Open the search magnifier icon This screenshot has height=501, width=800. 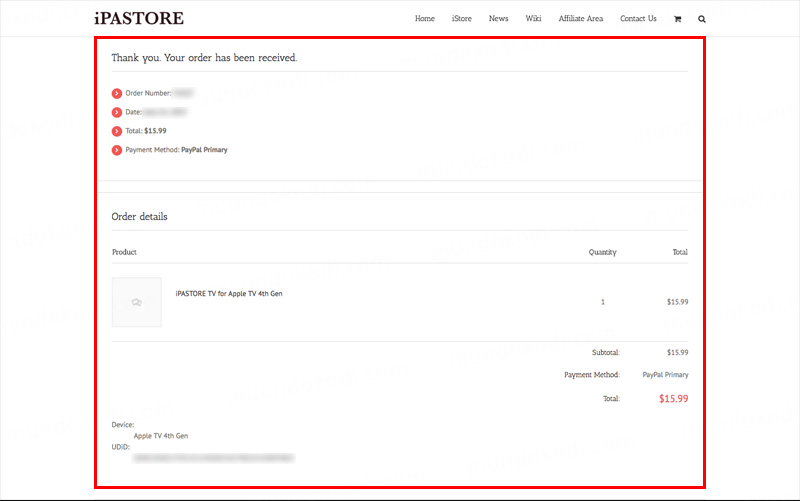pyautogui.click(x=702, y=19)
